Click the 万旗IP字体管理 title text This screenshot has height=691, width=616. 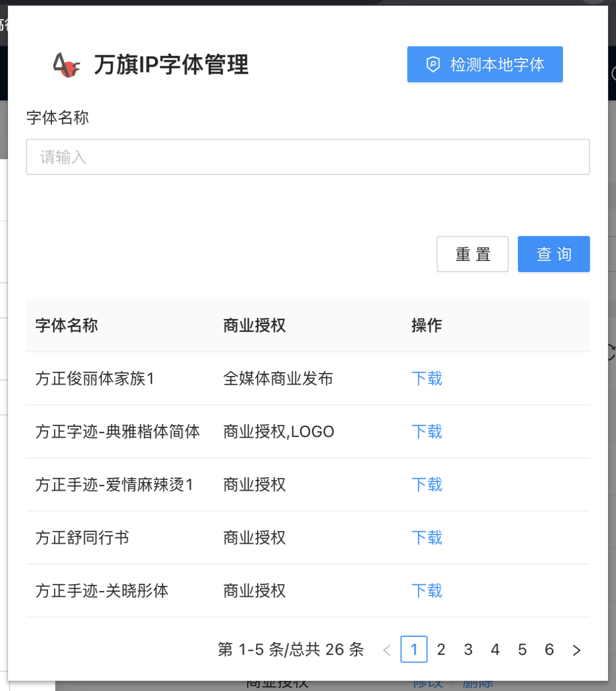[171, 64]
